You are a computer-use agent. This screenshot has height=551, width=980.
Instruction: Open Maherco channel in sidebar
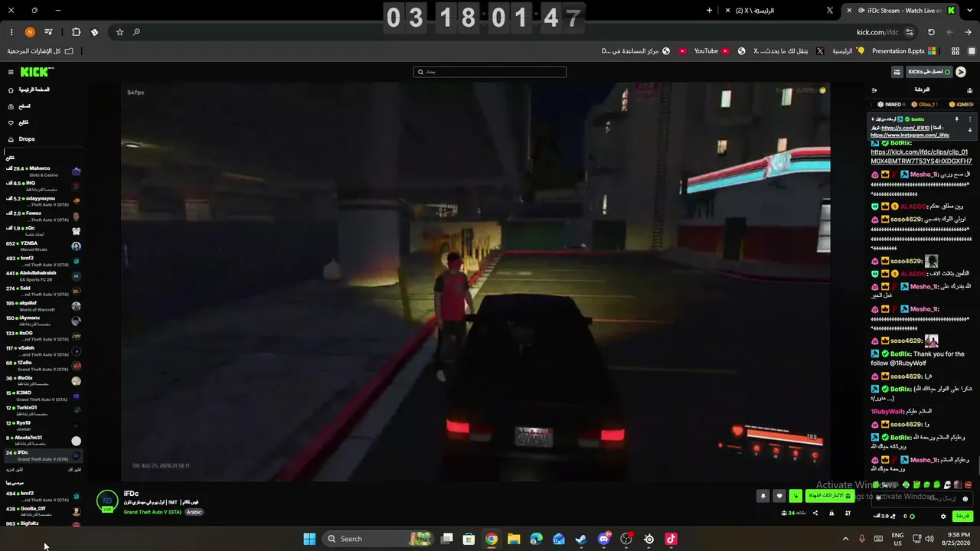[44, 171]
